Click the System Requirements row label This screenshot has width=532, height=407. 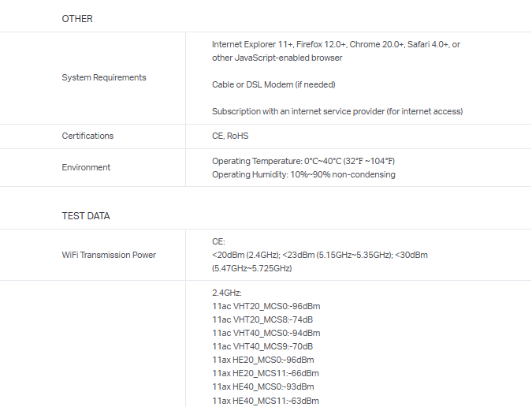click(104, 77)
